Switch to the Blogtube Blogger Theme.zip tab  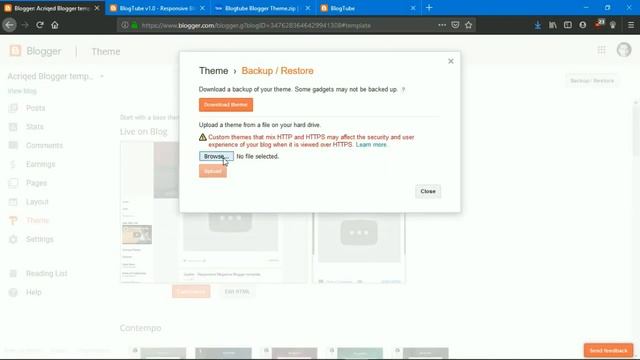263,8
